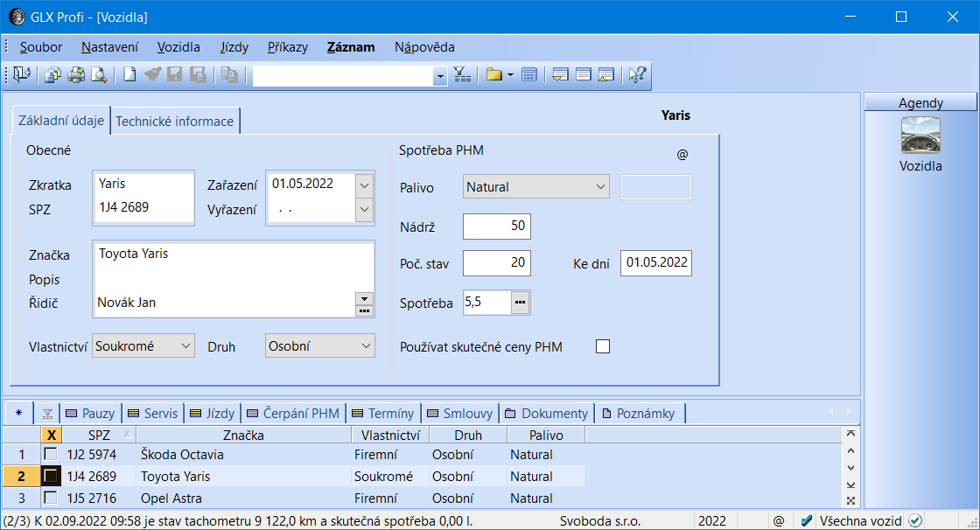Click the second save diskette icon

pyautogui.click(x=198, y=75)
